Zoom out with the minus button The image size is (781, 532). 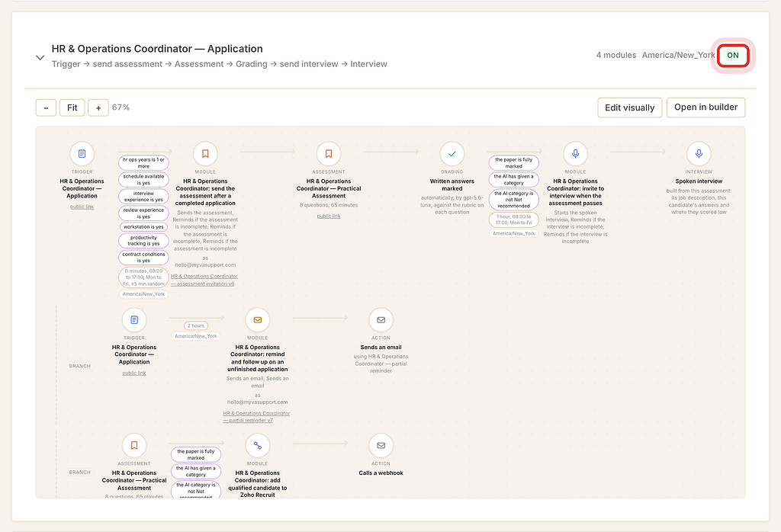click(46, 107)
